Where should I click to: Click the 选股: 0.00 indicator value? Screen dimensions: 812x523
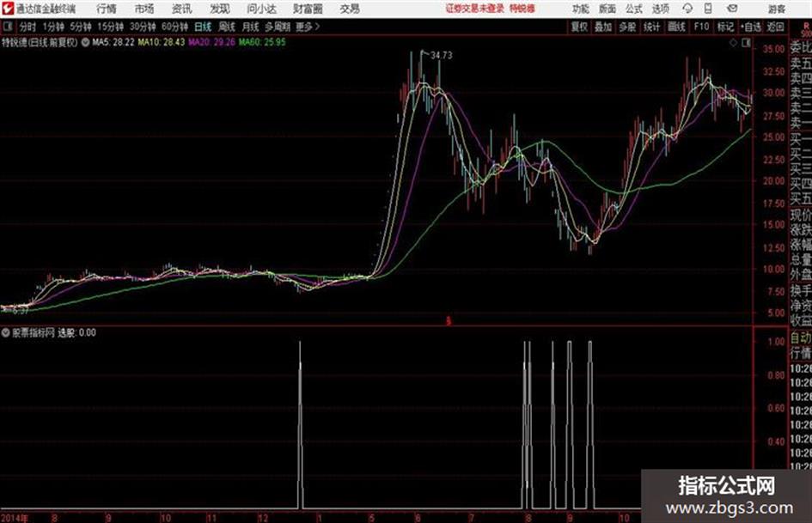pos(76,333)
